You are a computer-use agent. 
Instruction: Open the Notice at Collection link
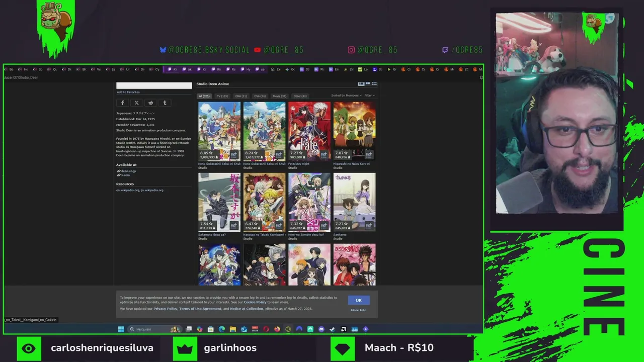tap(247, 309)
